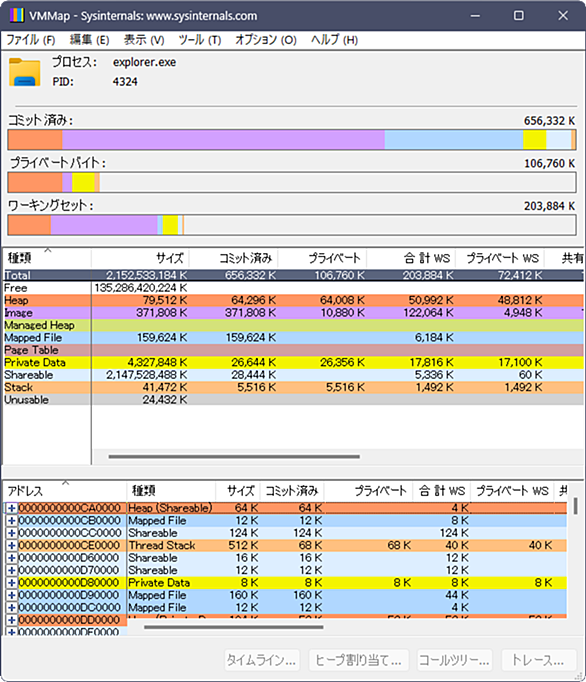
Task: Click the VMMap app icon in title bar
Action: coord(17,16)
